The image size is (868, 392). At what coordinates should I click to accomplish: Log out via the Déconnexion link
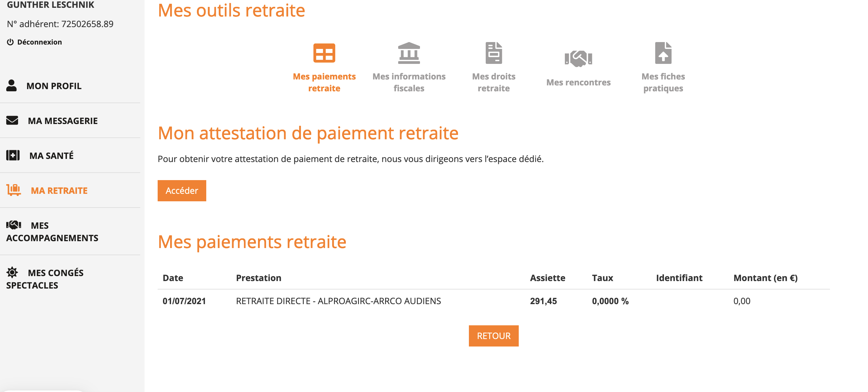40,42
